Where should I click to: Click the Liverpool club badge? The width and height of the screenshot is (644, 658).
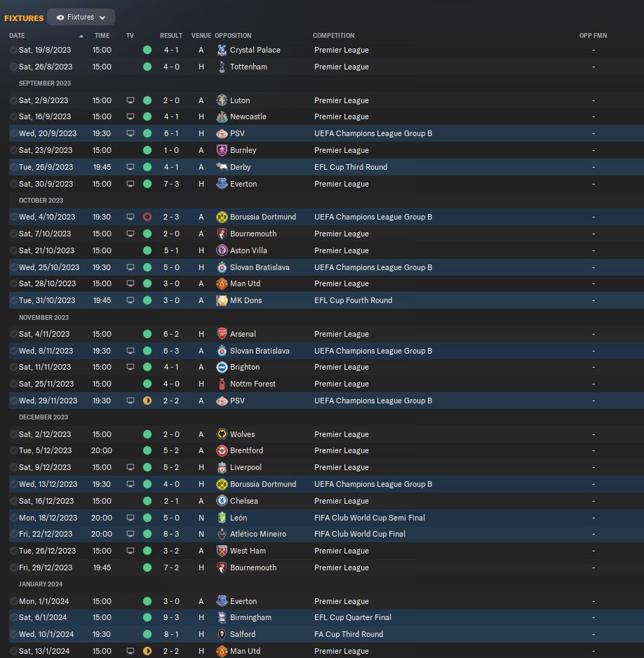pyautogui.click(x=222, y=467)
